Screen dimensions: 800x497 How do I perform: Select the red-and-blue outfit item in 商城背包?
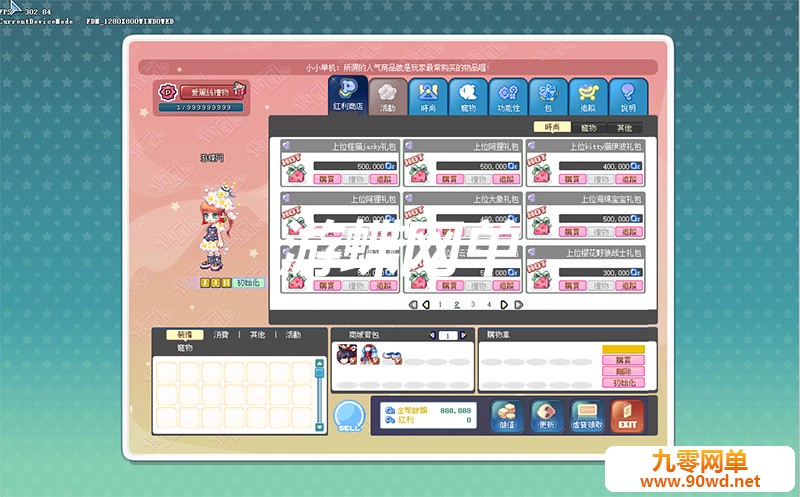[369, 355]
